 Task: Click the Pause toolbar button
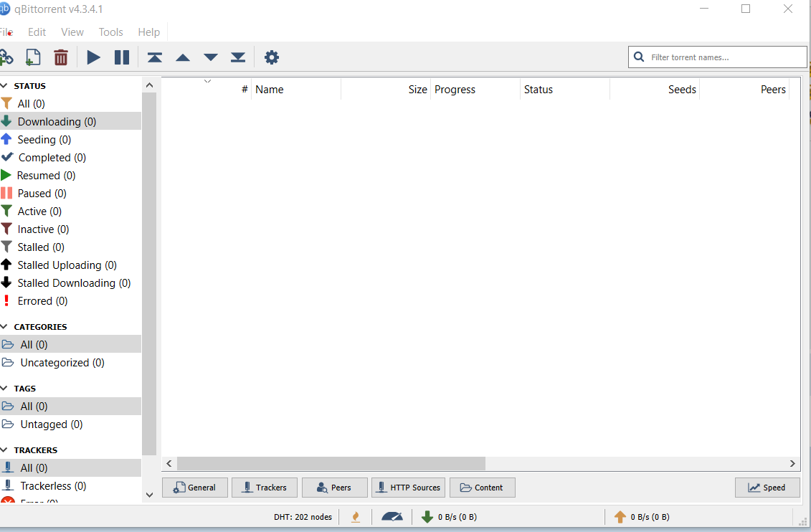[x=122, y=57]
